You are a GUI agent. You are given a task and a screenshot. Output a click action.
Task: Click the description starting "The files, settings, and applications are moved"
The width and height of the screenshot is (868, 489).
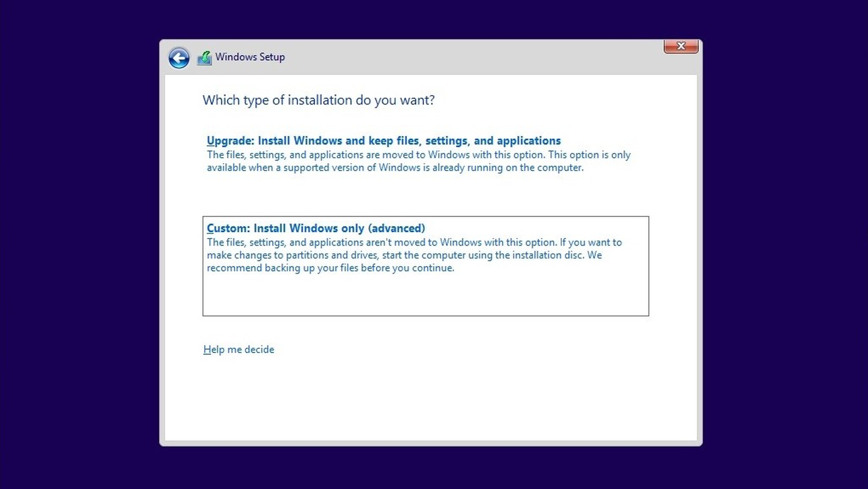(x=419, y=161)
